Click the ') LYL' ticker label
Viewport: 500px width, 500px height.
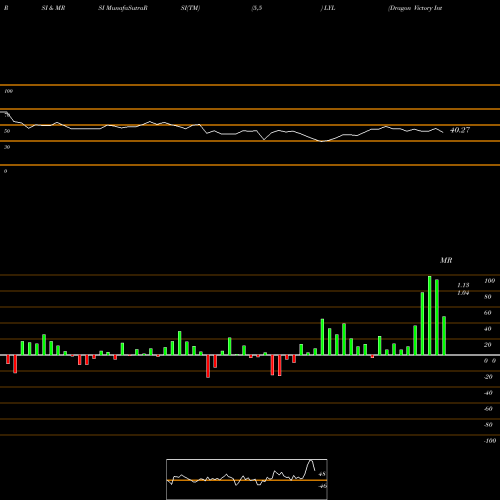(x=328, y=8)
